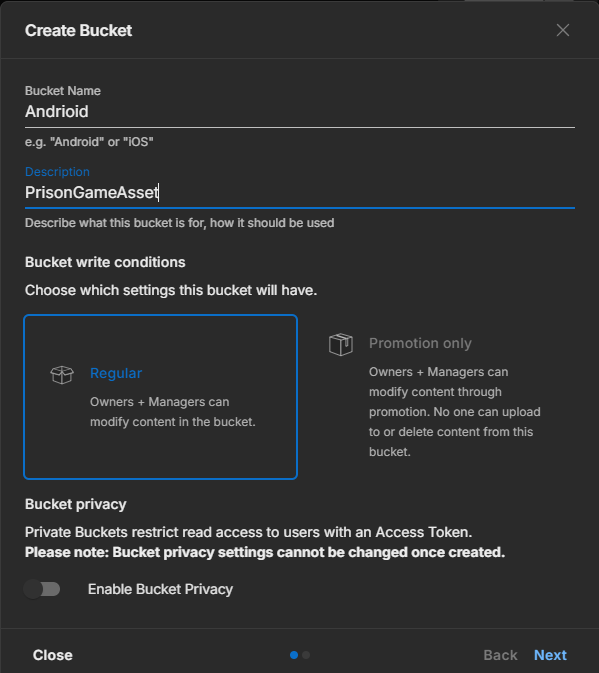Screen dimensions: 599x673
Task: Click the blue Description field label
Action: pyautogui.click(x=57, y=172)
